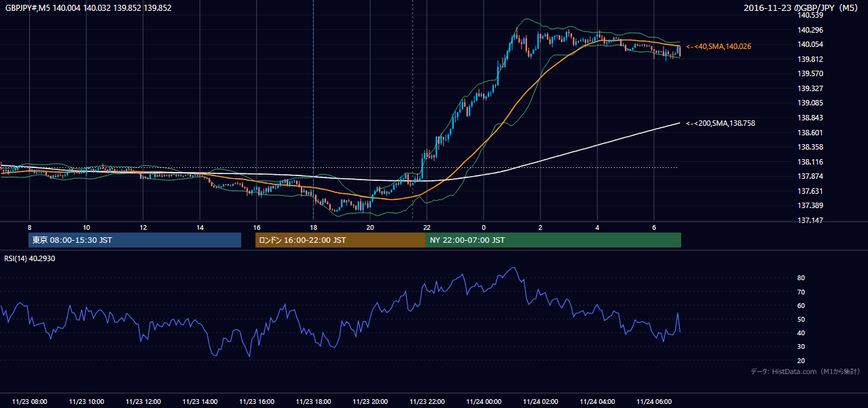Click the 11/23 08:00 time label
The height and width of the screenshot is (408, 868).
click(29, 402)
